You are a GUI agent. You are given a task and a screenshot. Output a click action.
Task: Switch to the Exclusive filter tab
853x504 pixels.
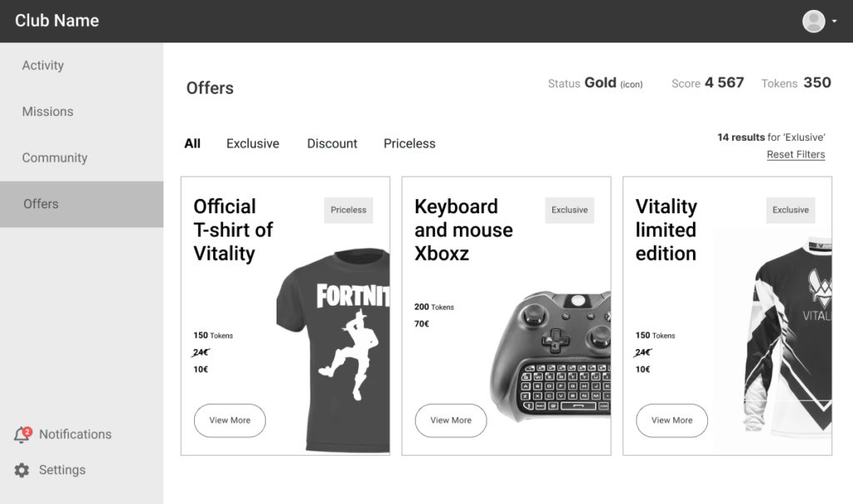253,143
